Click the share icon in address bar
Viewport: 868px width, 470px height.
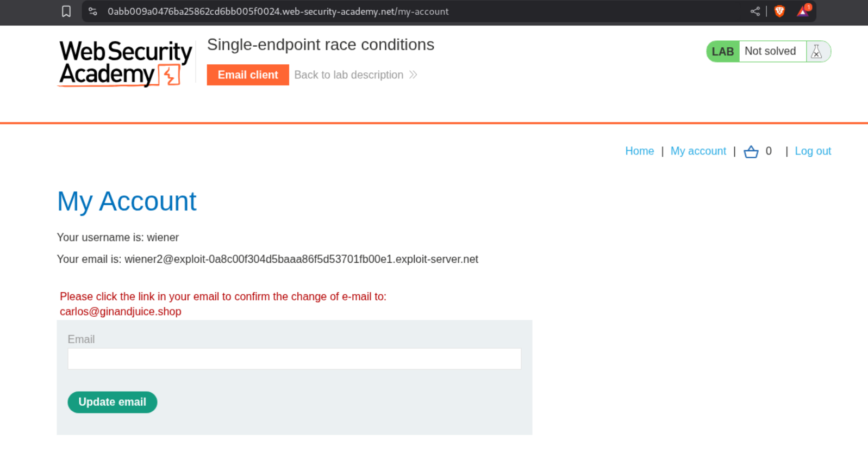[x=755, y=11]
